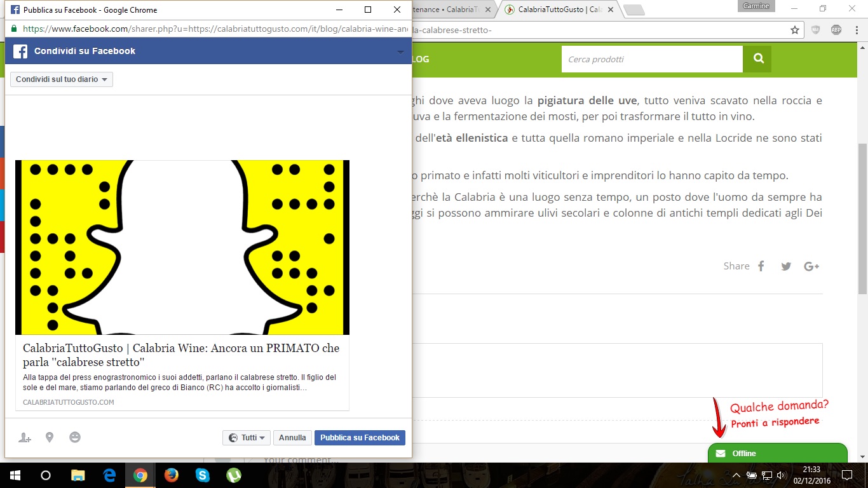Click the Snapchat ghost preview image

tap(182, 247)
